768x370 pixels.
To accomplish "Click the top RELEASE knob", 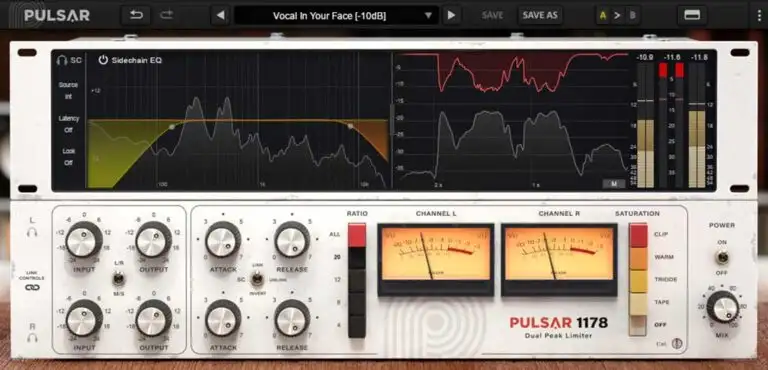I will click(x=292, y=240).
